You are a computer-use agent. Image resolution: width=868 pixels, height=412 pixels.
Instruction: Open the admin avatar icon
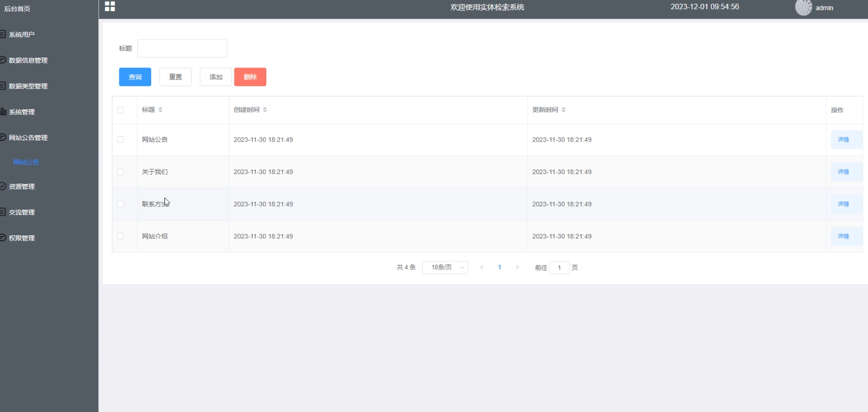coord(803,7)
